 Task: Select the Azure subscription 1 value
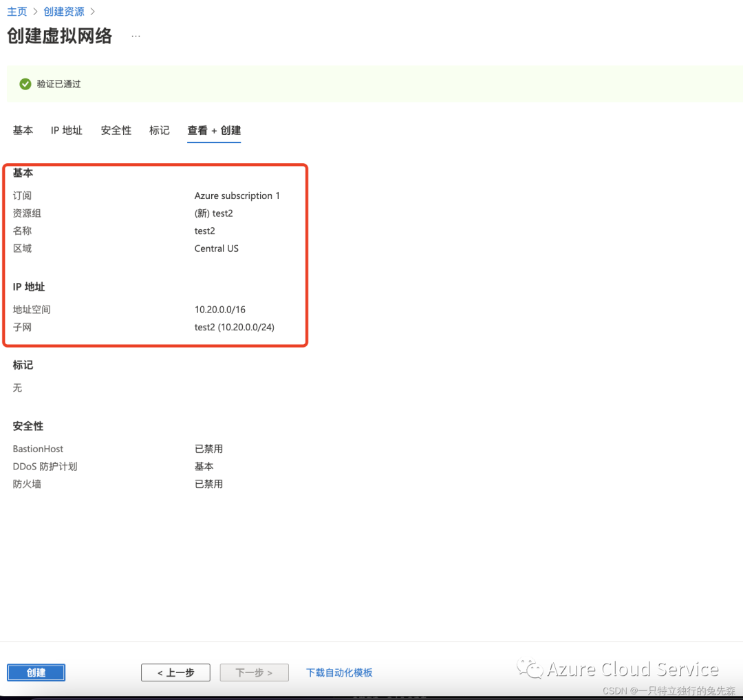[x=237, y=195]
